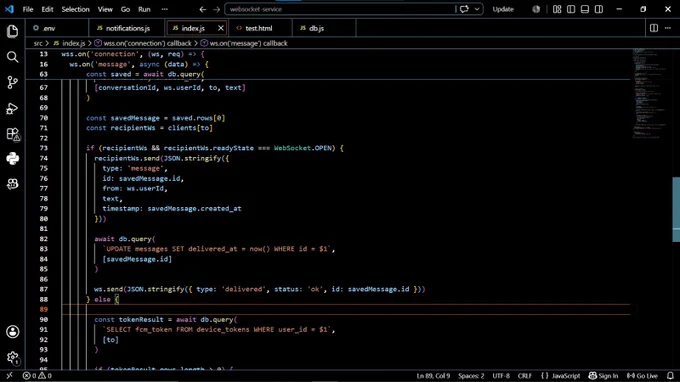The width and height of the screenshot is (680, 382).
Task: Toggle the secondary side bar
Action: tap(599, 9)
